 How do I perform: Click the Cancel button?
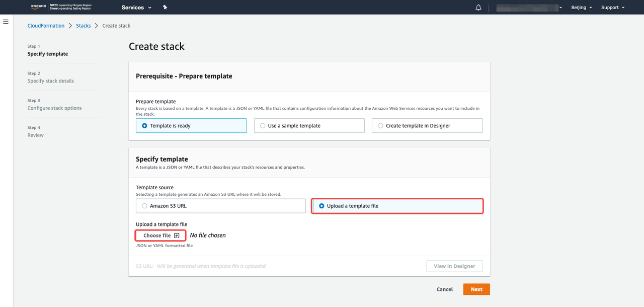tap(444, 289)
